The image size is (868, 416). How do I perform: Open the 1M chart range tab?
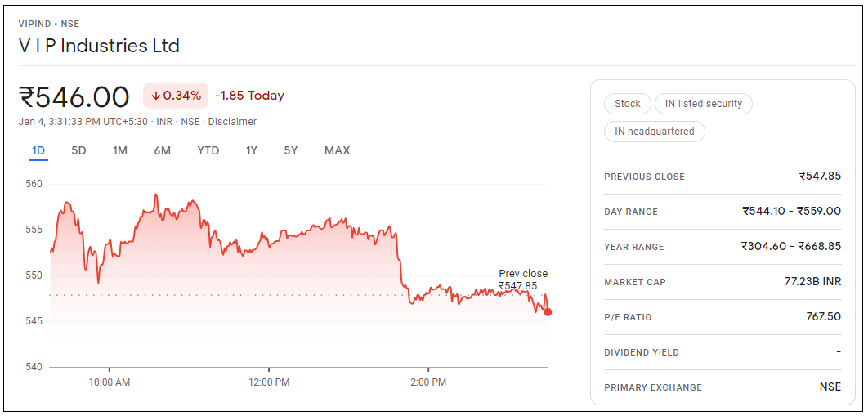pyautogui.click(x=120, y=150)
